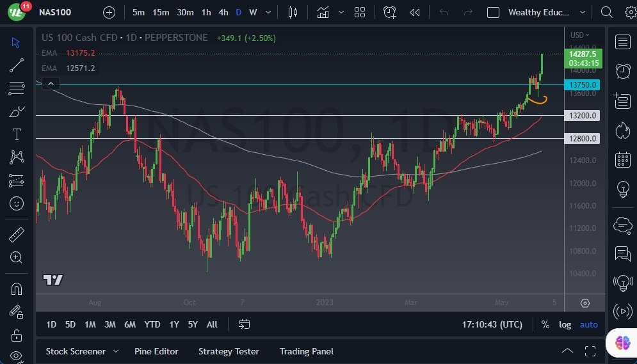The width and height of the screenshot is (637, 364).
Task: Toggle the magnet mode
Action: click(17, 289)
